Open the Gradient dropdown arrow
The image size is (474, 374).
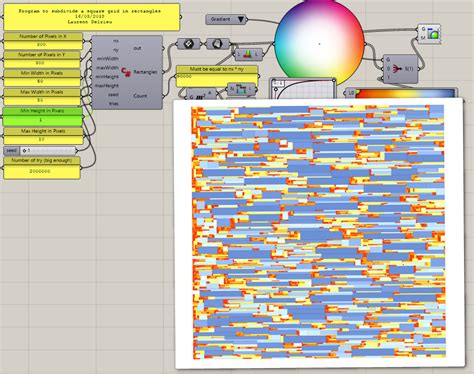coord(241,20)
